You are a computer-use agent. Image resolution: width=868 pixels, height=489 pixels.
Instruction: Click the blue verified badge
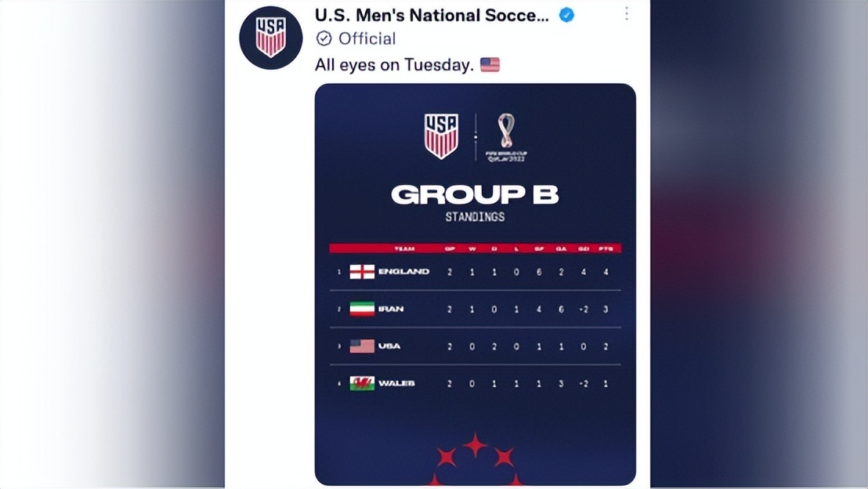pos(566,15)
